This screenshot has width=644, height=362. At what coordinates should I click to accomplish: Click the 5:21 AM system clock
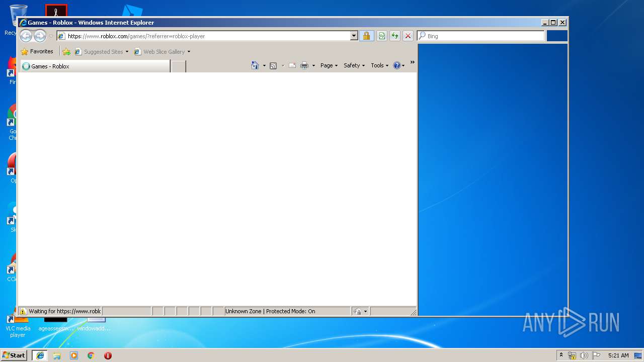pos(618,355)
